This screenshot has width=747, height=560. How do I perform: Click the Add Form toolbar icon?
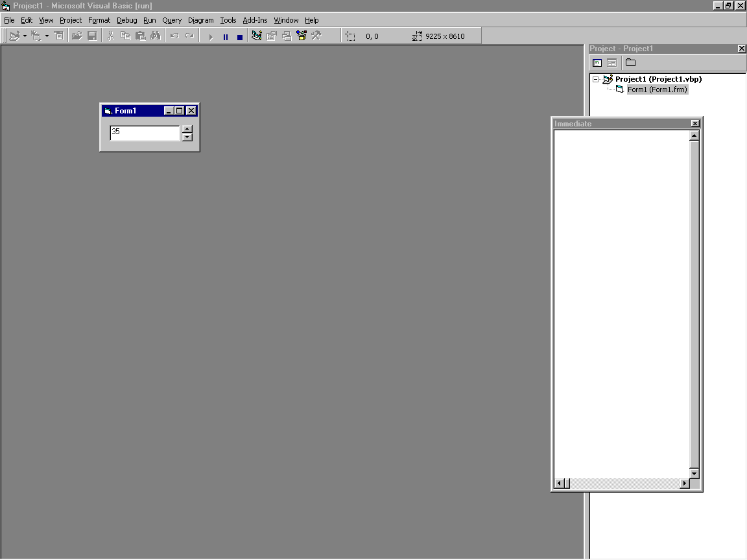[x=36, y=36]
